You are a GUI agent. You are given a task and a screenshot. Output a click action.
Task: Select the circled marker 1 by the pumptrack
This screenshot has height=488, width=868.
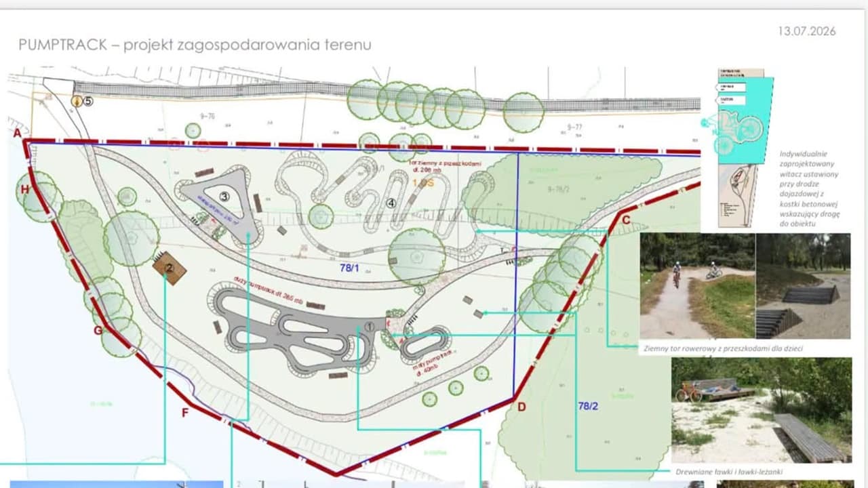370,327
